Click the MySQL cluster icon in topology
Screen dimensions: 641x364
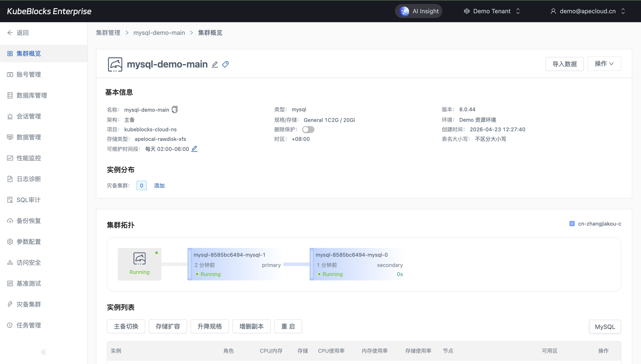(139, 259)
